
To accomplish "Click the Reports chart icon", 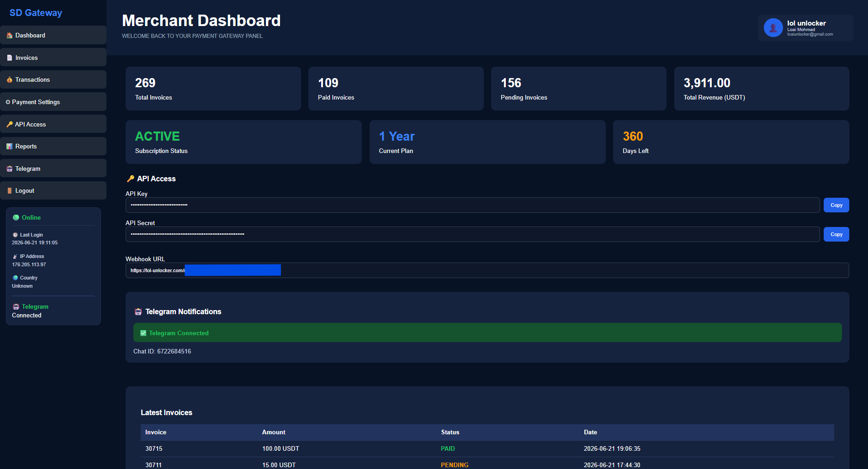I will tap(10, 146).
